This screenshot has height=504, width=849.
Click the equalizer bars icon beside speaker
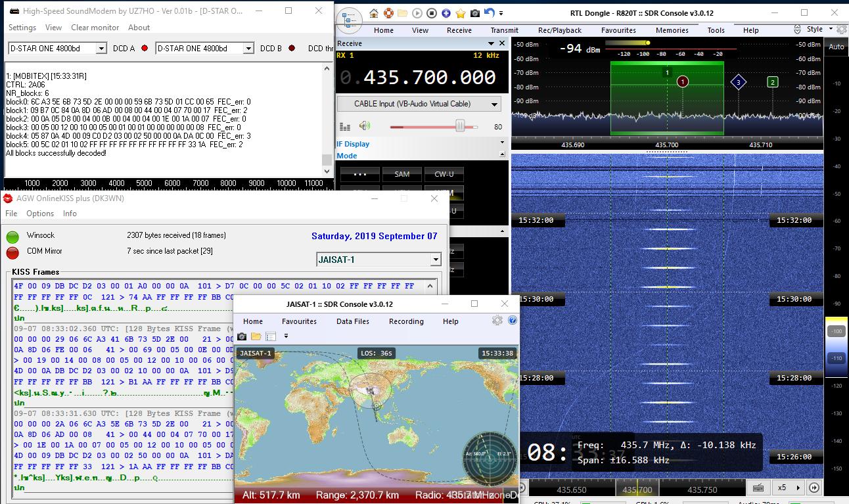(x=345, y=127)
